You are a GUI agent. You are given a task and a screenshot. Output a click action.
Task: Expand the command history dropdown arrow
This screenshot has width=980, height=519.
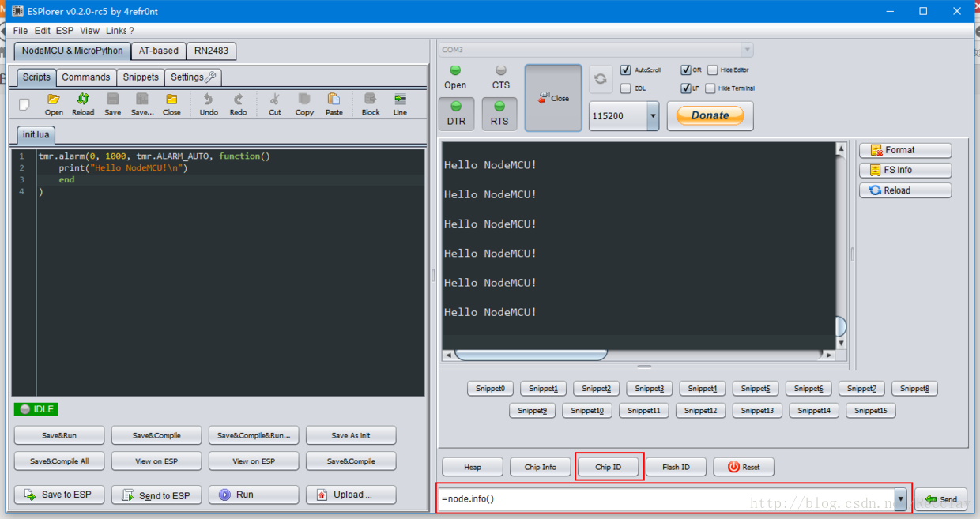[901, 499]
